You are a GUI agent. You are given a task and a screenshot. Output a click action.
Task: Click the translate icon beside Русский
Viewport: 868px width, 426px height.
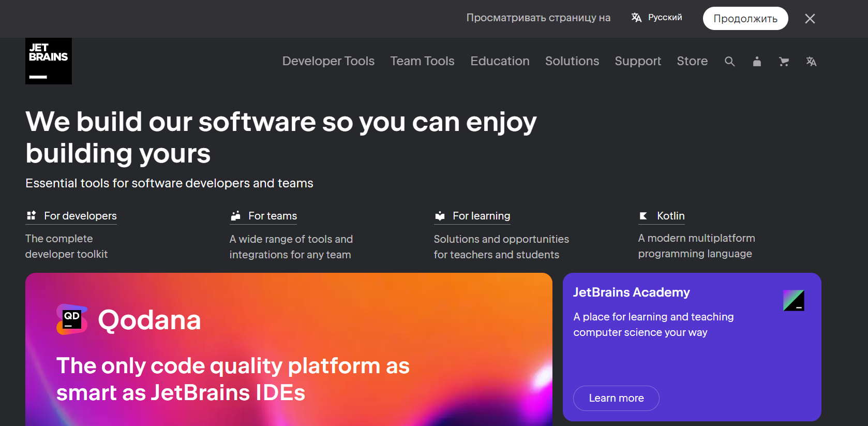click(636, 18)
